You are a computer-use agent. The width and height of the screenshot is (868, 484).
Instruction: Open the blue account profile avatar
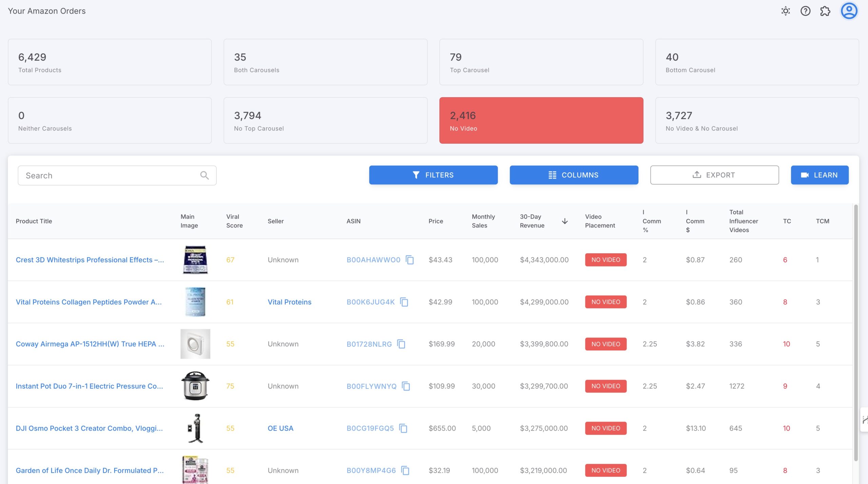849,11
